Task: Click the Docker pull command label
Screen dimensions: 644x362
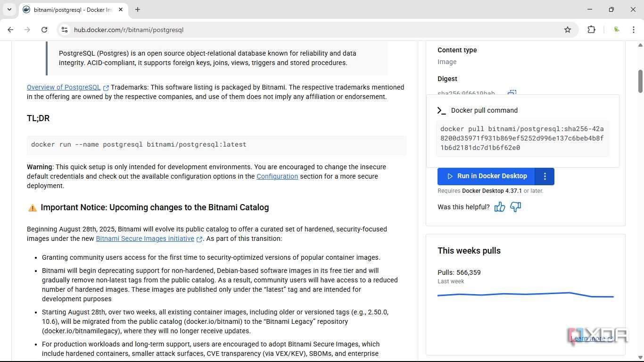Action: [x=484, y=110]
